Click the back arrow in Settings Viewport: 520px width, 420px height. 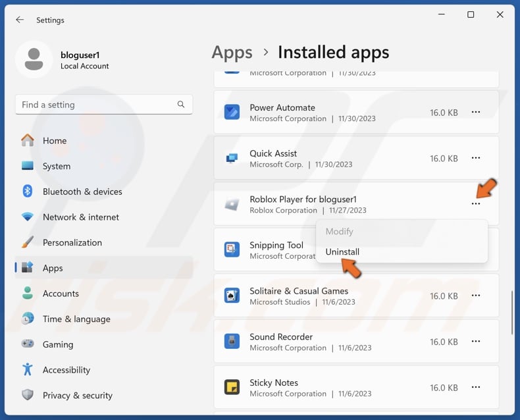[20, 20]
